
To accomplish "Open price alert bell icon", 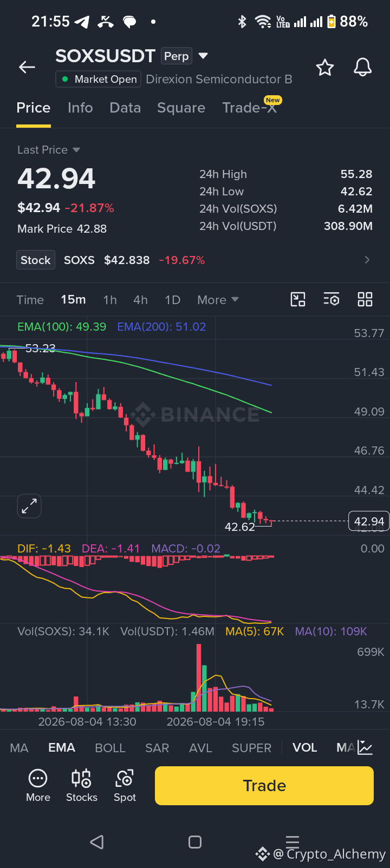I will coord(363,68).
